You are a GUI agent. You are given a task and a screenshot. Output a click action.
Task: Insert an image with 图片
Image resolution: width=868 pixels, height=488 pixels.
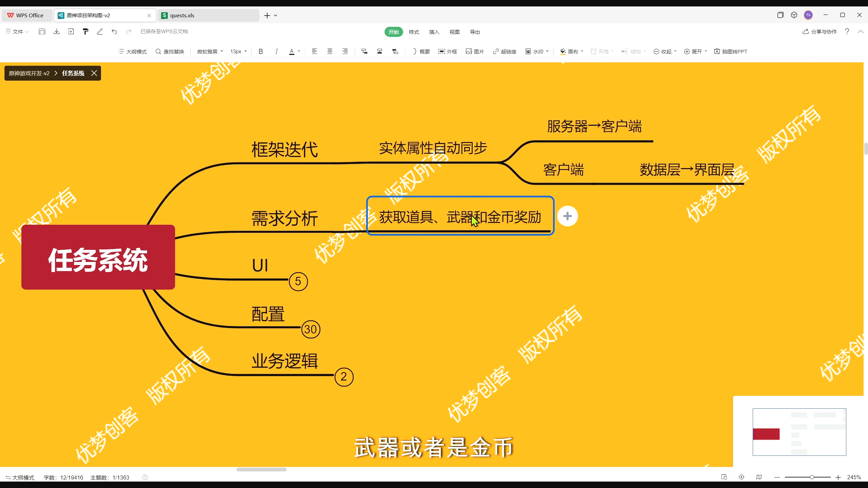coord(475,52)
